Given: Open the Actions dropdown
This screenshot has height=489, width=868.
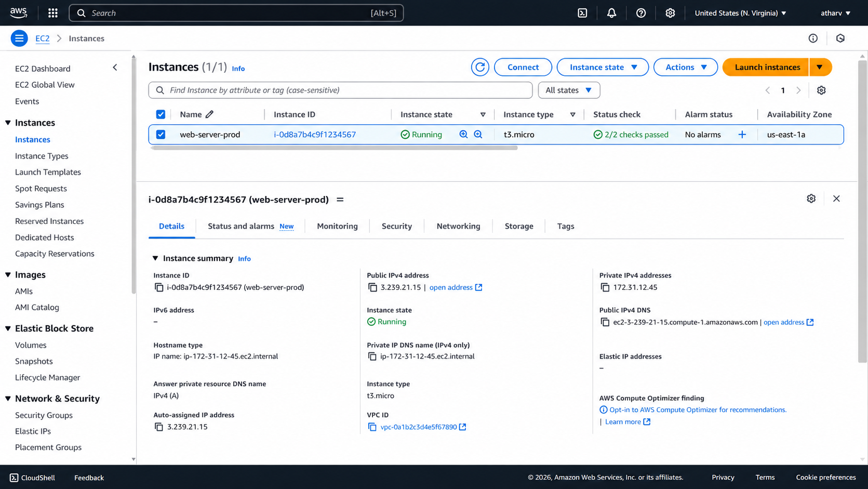Looking at the screenshot, I should 685,67.
